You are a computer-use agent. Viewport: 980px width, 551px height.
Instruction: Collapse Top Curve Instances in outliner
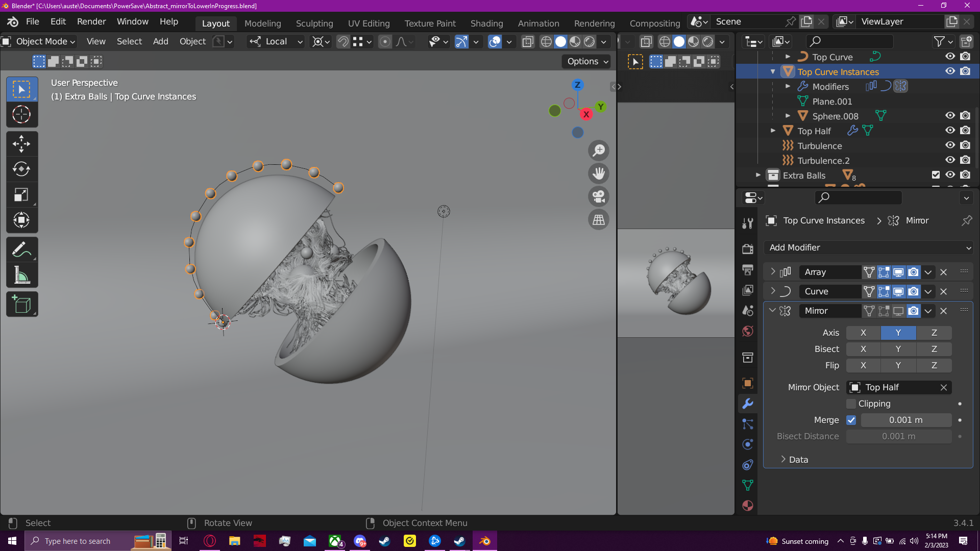point(773,72)
